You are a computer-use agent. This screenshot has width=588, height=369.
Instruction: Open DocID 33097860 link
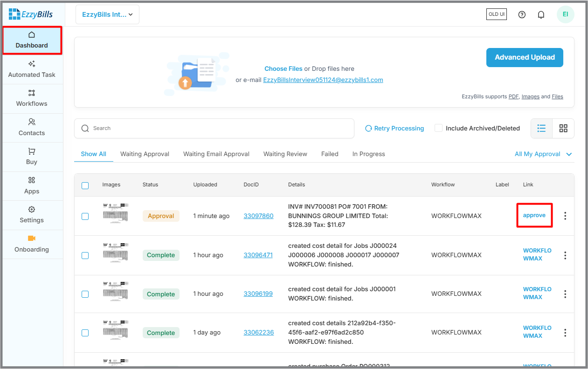(258, 216)
